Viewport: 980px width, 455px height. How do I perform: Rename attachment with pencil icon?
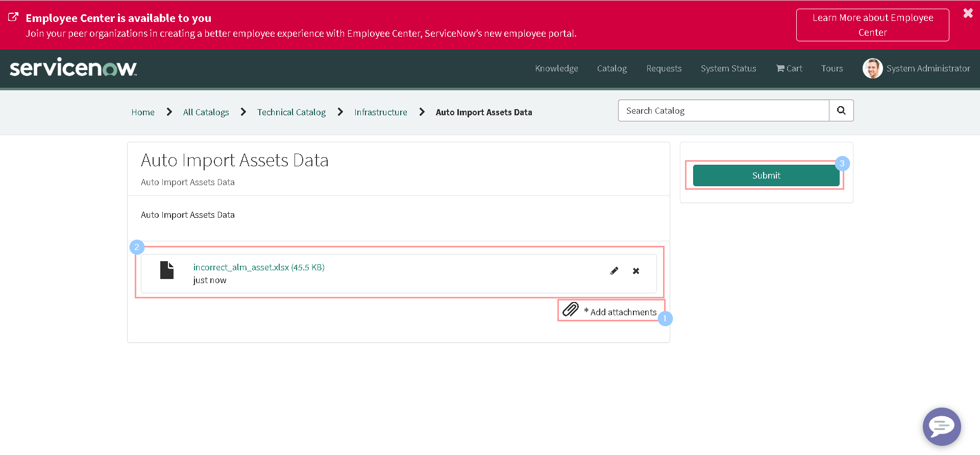click(614, 271)
